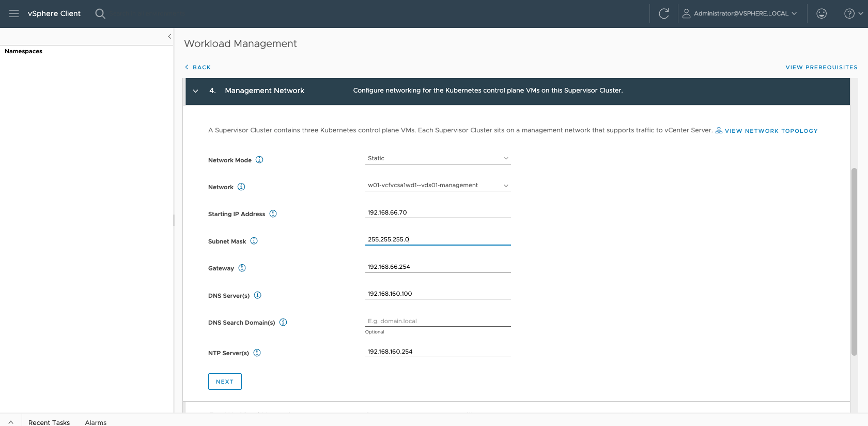The height and width of the screenshot is (426, 868).
Task: Click NTP Server(s) input field
Action: coord(438,352)
